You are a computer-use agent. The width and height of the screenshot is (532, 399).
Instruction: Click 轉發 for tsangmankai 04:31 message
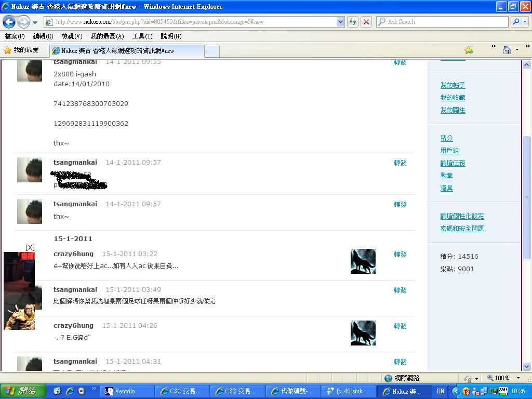pos(400,362)
